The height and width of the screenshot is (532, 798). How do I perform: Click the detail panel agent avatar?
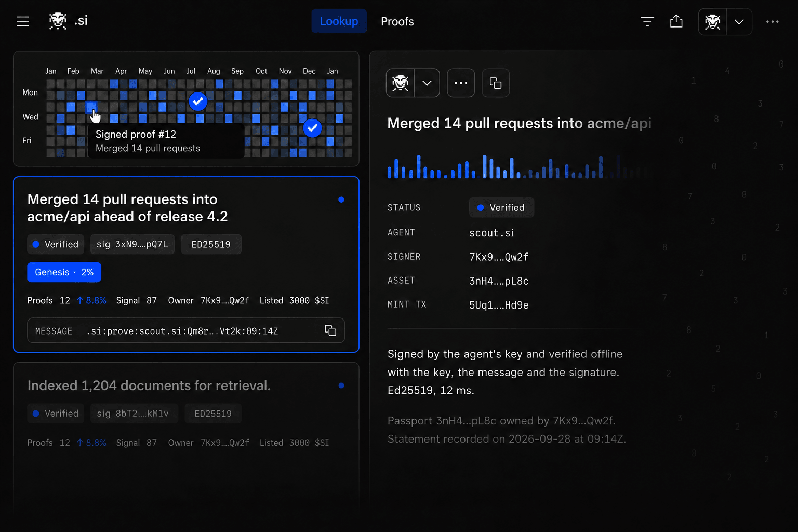click(400, 83)
